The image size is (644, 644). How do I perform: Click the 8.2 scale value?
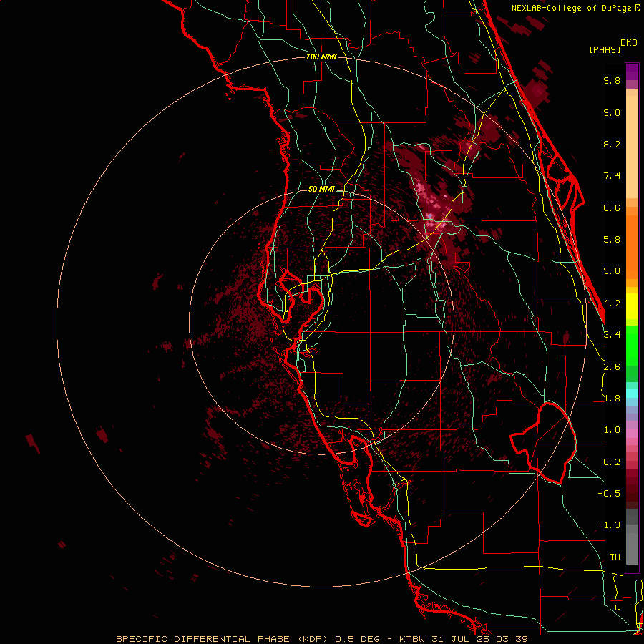coord(612,144)
